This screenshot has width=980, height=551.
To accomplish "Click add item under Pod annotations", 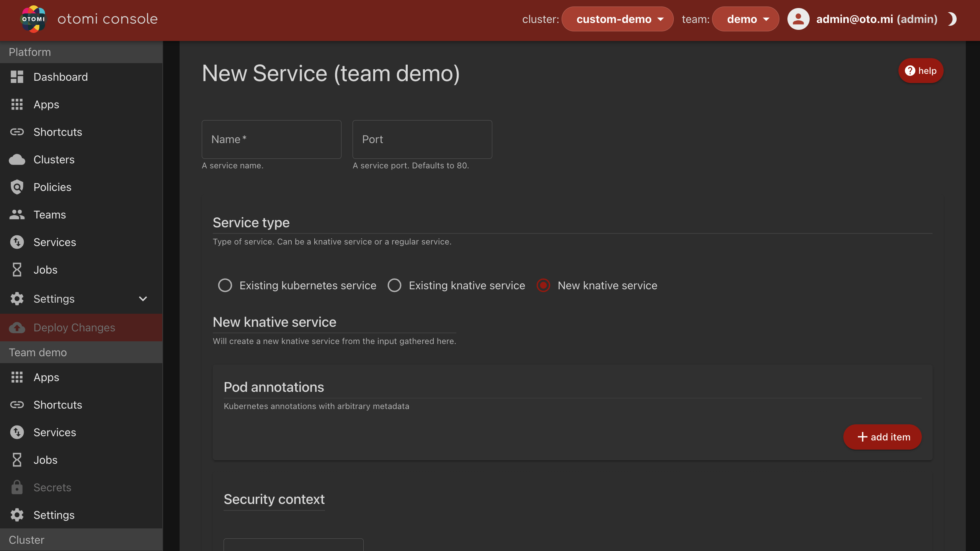I will pos(882,437).
